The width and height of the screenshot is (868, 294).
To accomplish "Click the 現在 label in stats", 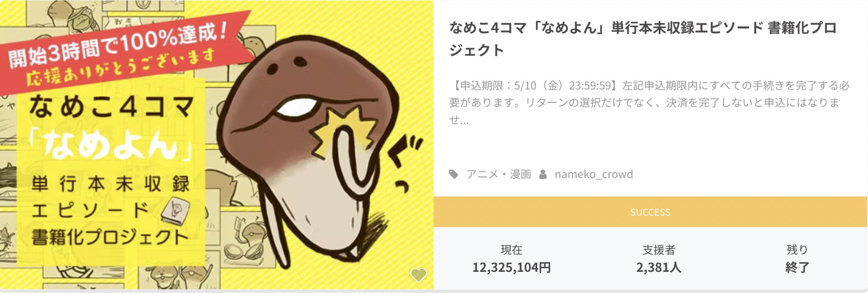I will 511,250.
